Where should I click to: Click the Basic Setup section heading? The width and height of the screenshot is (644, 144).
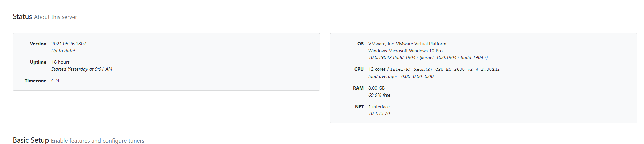click(x=31, y=140)
